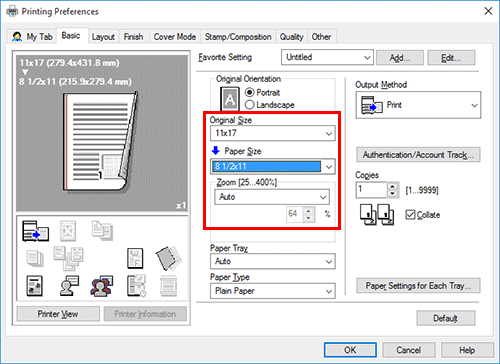This screenshot has height=364, width=500.
Task: Open the Stamp/Composition tab
Action: click(x=238, y=37)
